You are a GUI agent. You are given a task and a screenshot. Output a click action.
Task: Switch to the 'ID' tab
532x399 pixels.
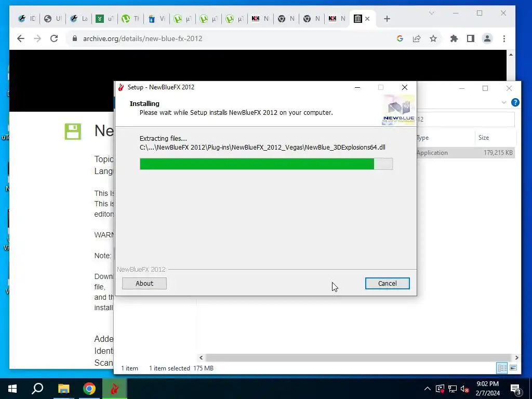tap(26, 19)
